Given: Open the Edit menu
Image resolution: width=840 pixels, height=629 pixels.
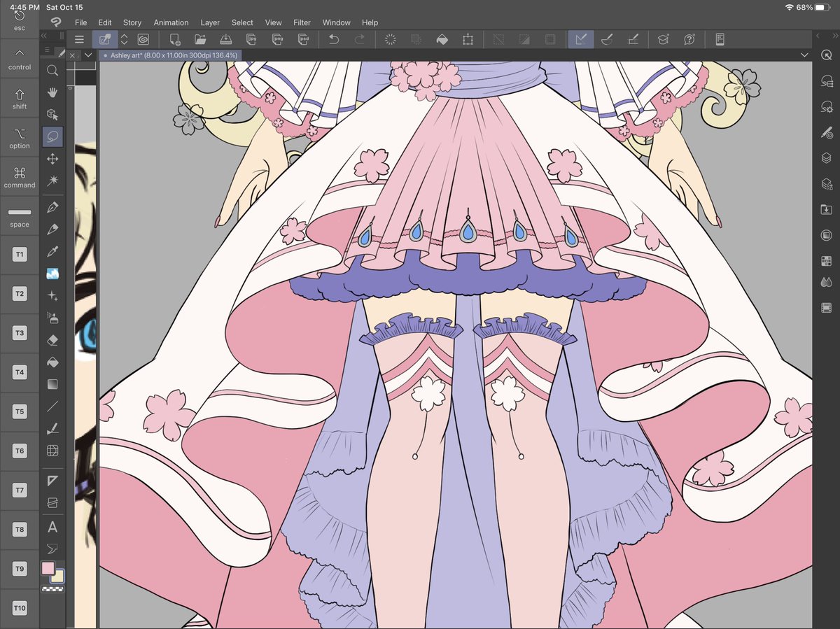Looking at the screenshot, I should tap(105, 22).
